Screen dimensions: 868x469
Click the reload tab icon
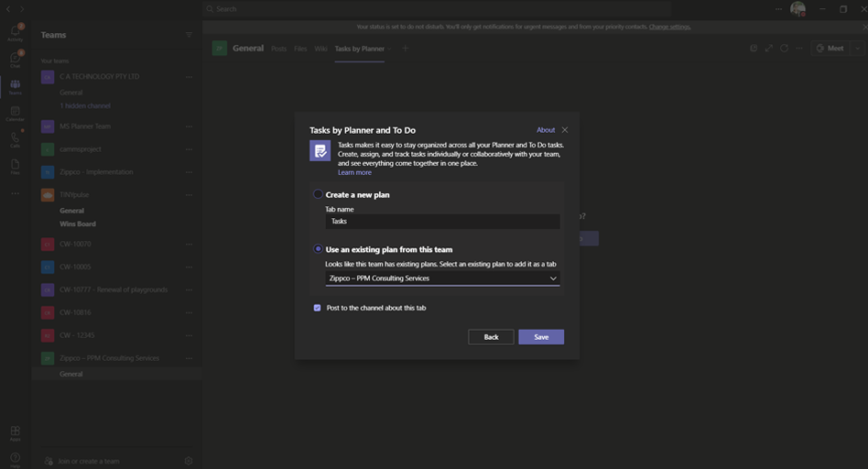[x=784, y=49]
